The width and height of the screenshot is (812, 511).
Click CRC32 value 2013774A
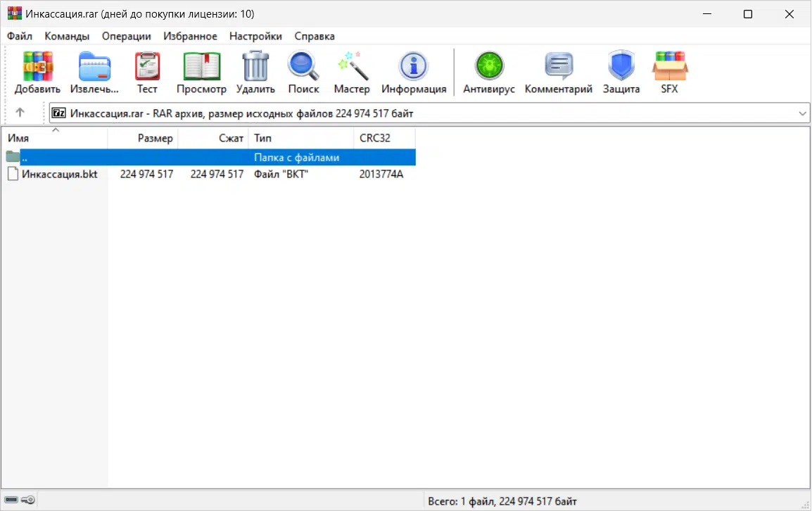(x=381, y=174)
